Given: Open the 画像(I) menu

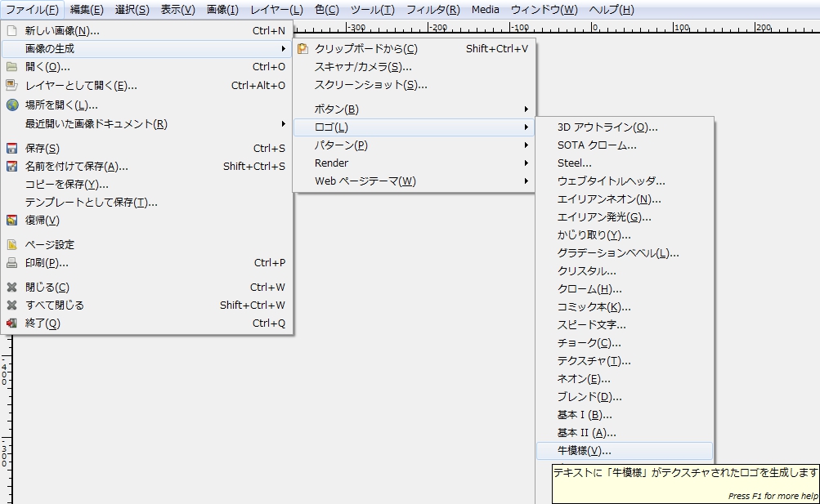Looking at the screenshot, I should (x=222, y=10).
